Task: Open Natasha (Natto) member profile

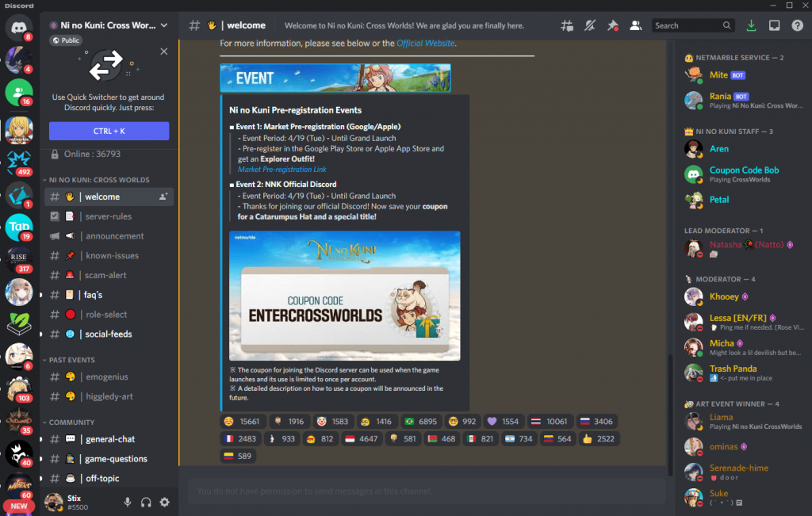Action: pyautogui.click(x=743, y=248)
